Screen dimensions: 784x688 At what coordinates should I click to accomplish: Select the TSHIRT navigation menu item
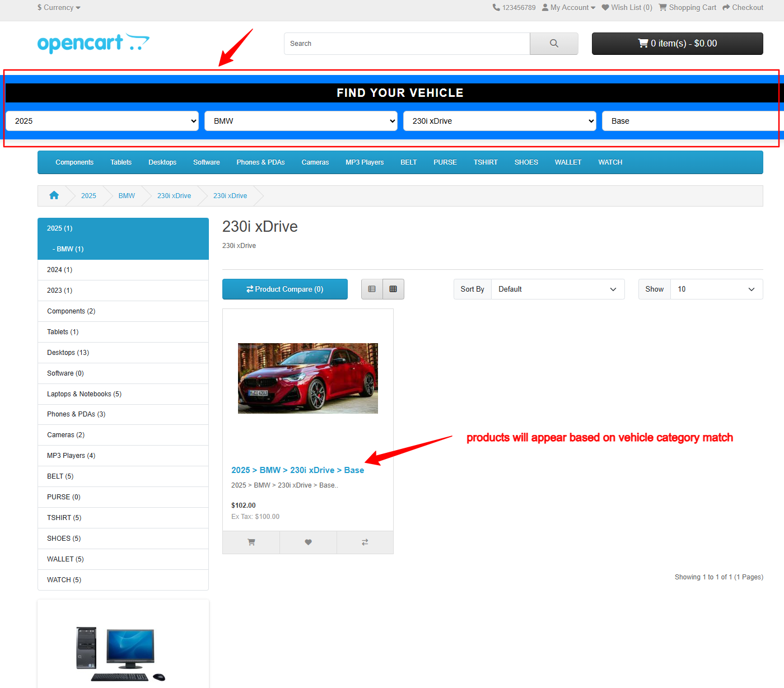tap(485, 162)
